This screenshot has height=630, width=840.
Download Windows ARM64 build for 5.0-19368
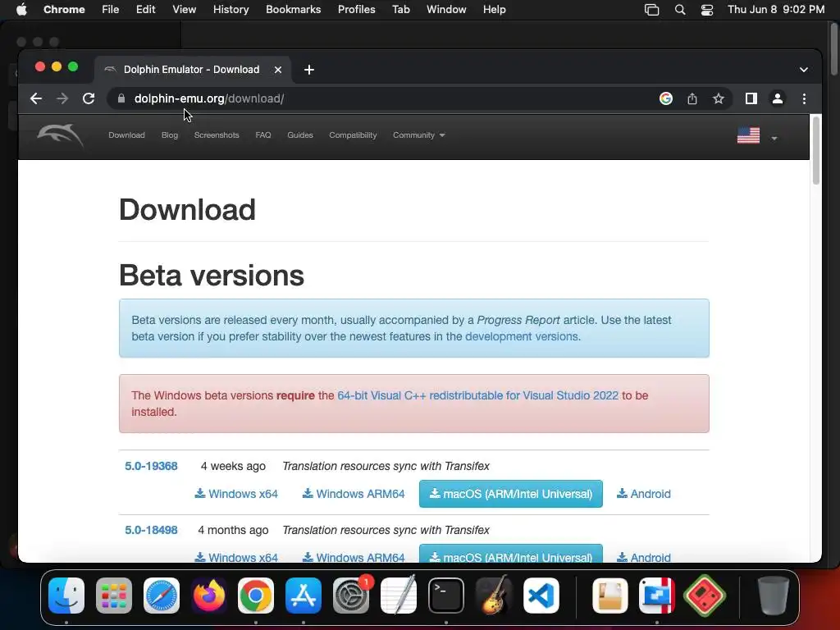354,494
